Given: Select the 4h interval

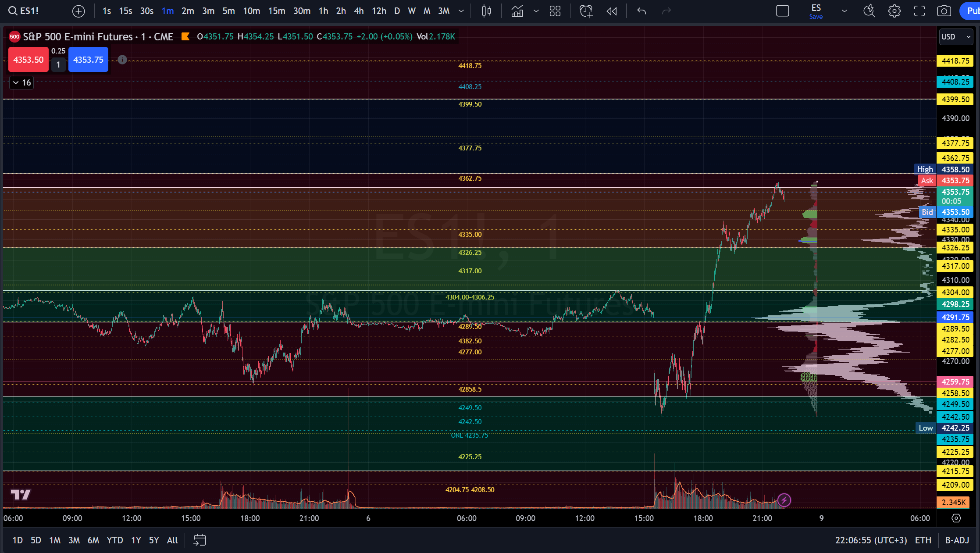Looking at the screenshot, I should click(359, 11).
